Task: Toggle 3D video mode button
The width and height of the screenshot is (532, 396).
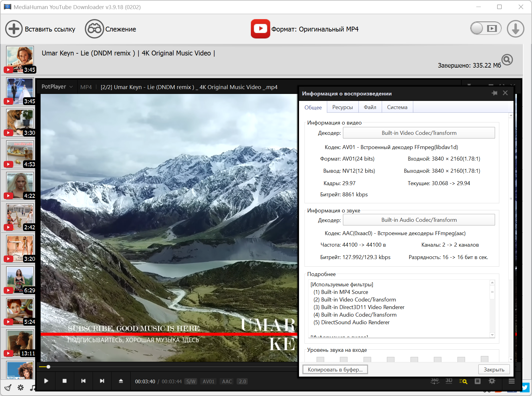Action: pyautogui.click(x=449, y=381)
